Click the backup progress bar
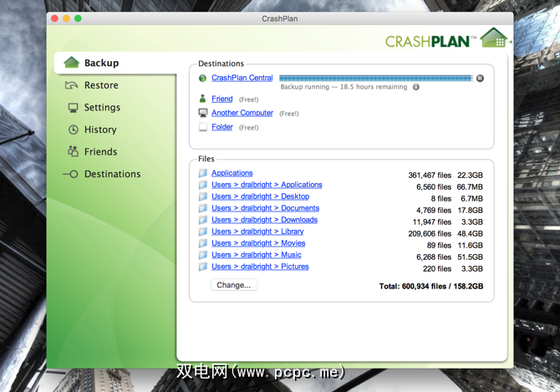Screen dimensions: 560x392 [x=376, y=79]
